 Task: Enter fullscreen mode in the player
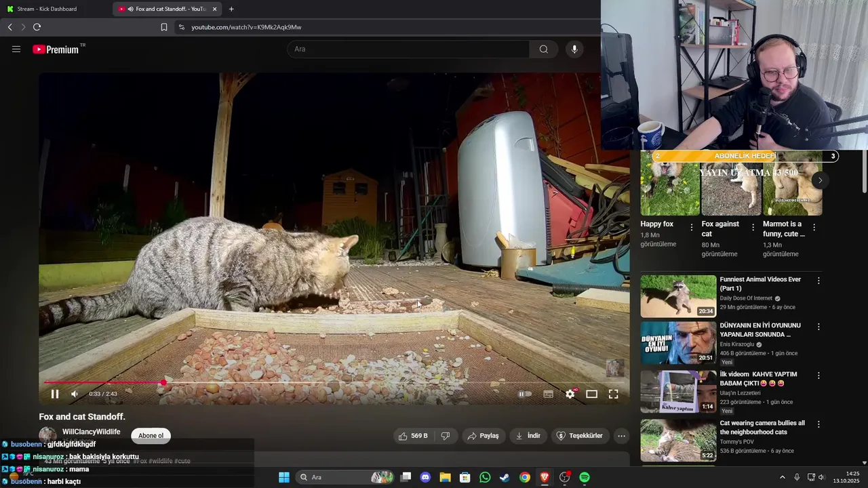click(x=613, y=394)
